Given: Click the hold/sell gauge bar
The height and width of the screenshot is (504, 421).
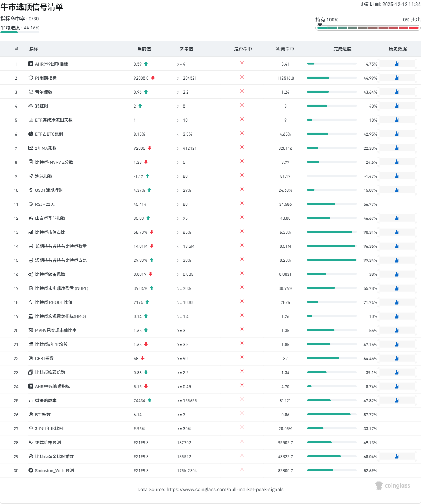Looking at the screenshot, I should click(368, 28).
